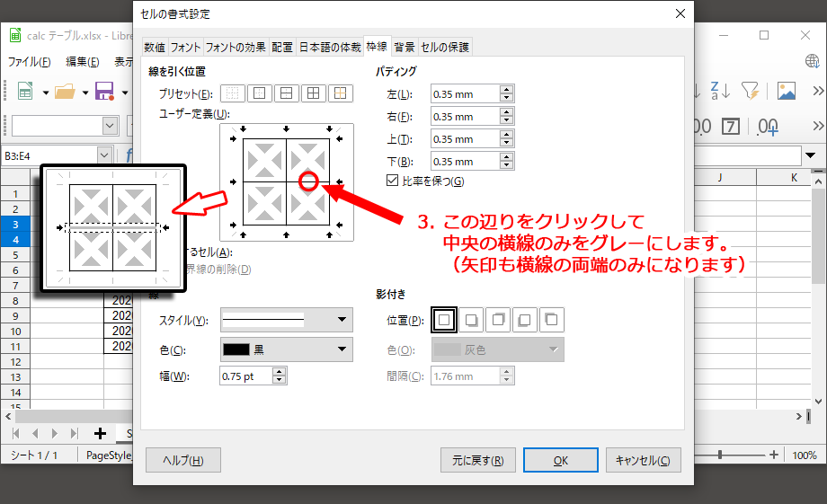Image resolution: width=827 pixels, height=504 pixels.
Task: Click the right padding 右 input field
Action: coord(465,116)
